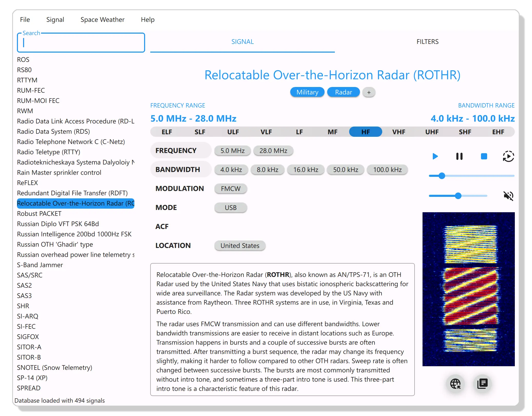Image resolution: width=532 pixels, height=416 pixels.
Task: Open the File menu
Action: (25, 20)
